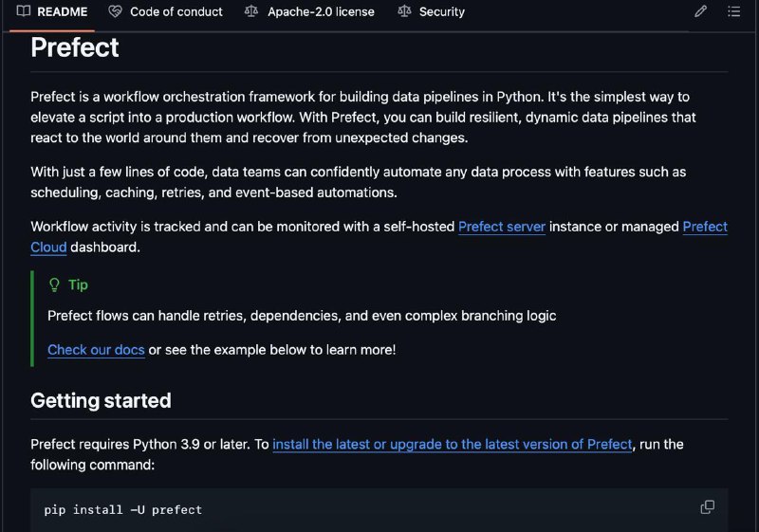The image size is (759, 532).
Task: Select the Apache-2.0 license tab
Action: click(x=309, y=11)
